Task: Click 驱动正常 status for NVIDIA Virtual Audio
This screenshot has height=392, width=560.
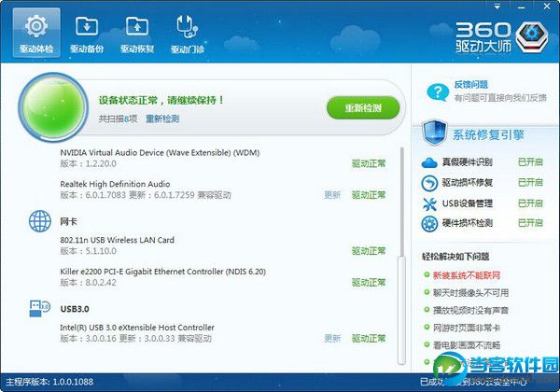Action: click(x=369, y=163)
